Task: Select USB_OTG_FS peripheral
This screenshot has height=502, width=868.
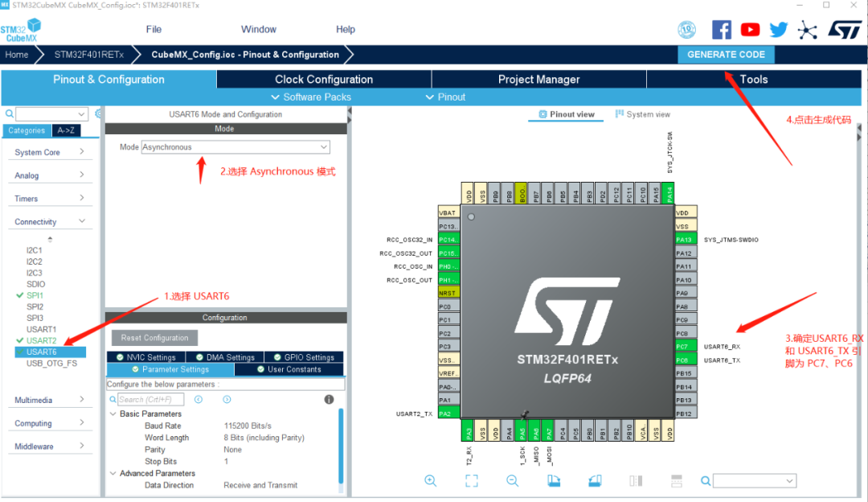Action: coord(51,364)
